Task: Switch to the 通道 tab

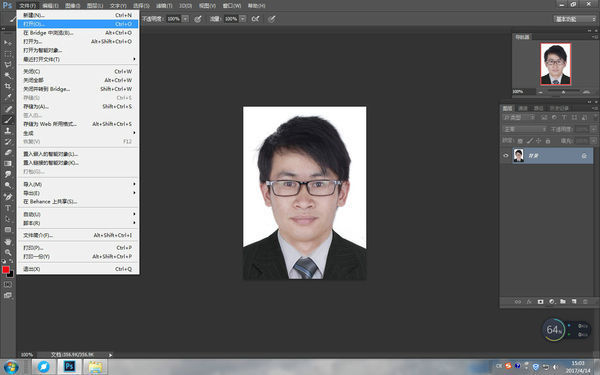Action: 523,108
